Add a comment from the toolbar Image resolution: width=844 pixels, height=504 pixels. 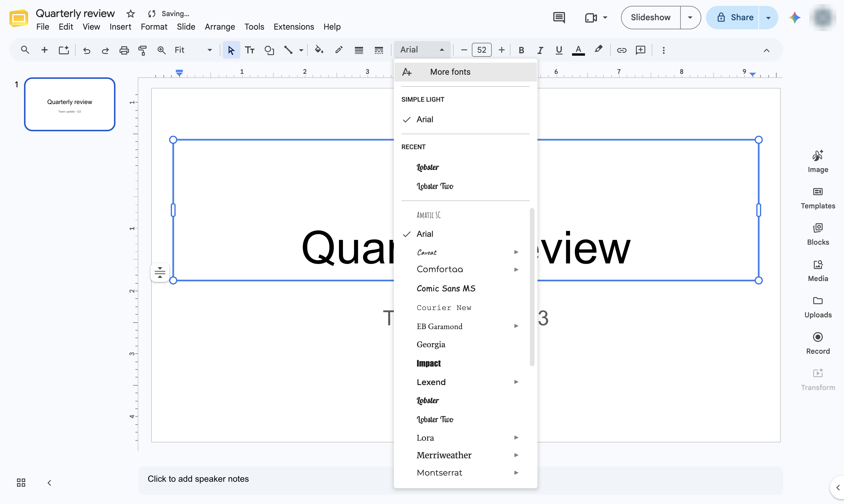tap(641, 50)
